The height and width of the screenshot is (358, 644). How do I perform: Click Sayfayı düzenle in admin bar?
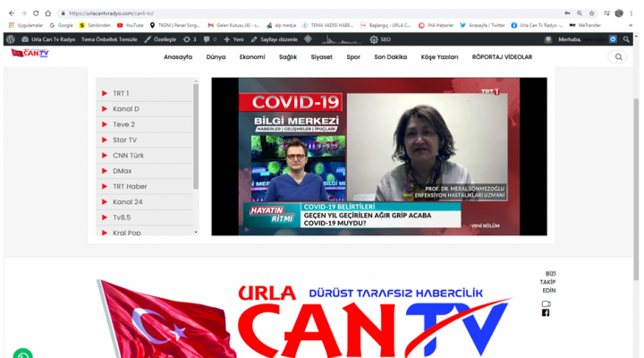(x=275, y=39)
